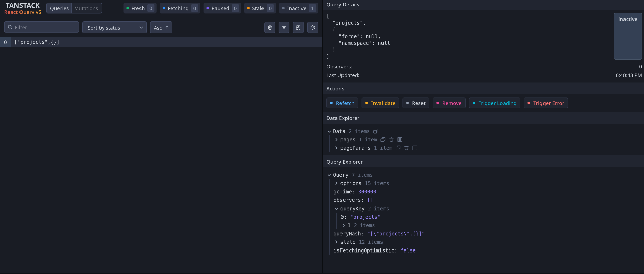
Task: Open devtools settings gear
Action: [x=313, y=28]
